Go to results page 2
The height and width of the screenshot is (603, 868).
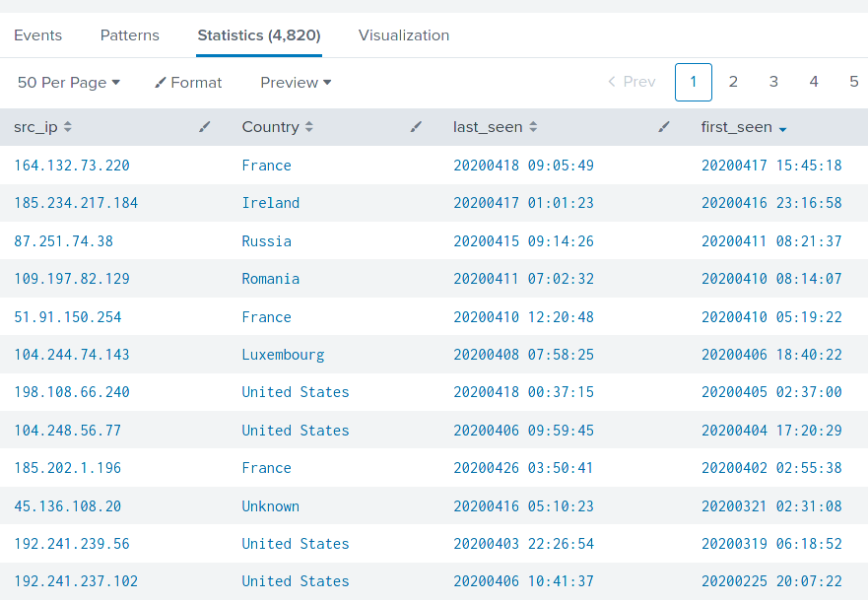click(733, 82)
